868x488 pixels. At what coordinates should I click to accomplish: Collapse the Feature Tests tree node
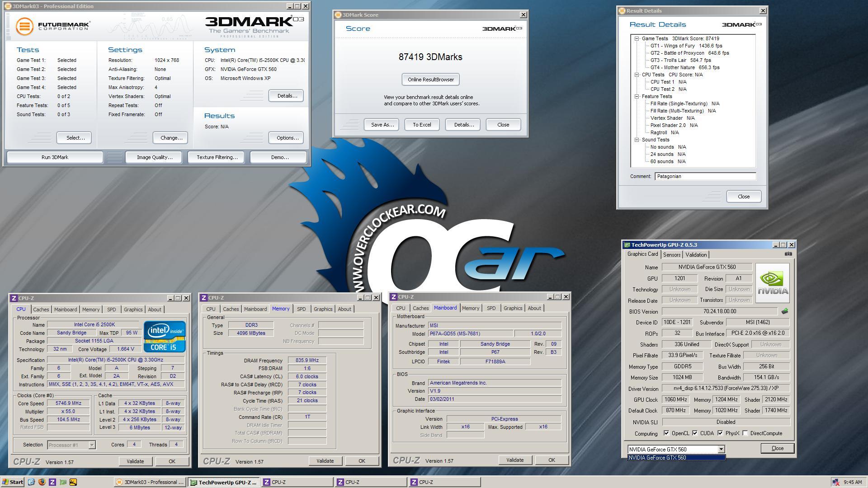click(637, 96)
